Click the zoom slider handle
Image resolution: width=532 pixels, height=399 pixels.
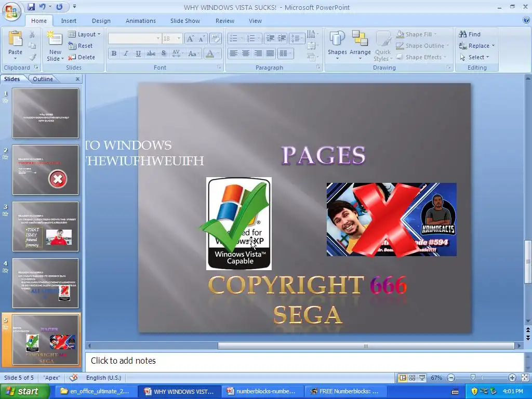point(473,378)
